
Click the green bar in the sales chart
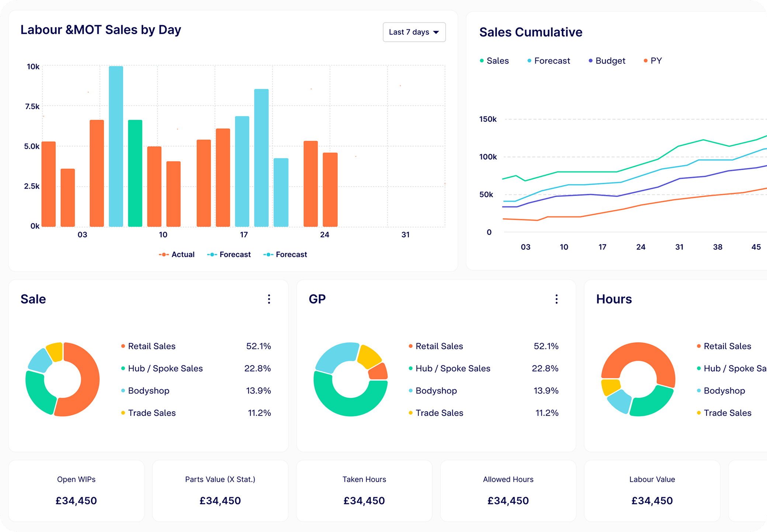point(135,173)
